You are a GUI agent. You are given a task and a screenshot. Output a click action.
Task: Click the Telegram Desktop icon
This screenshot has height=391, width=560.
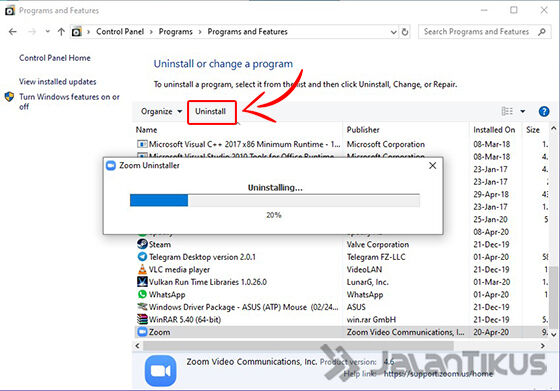142,257
